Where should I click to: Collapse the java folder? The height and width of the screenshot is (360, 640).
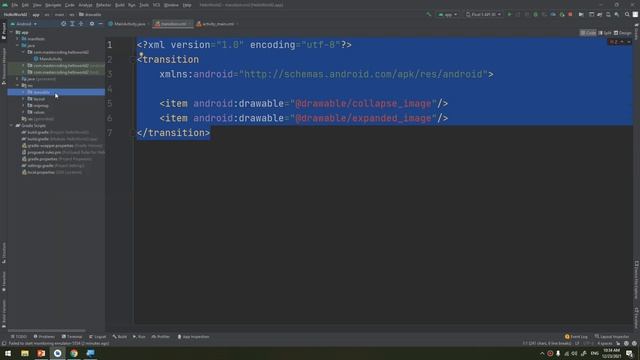(18, 45)
